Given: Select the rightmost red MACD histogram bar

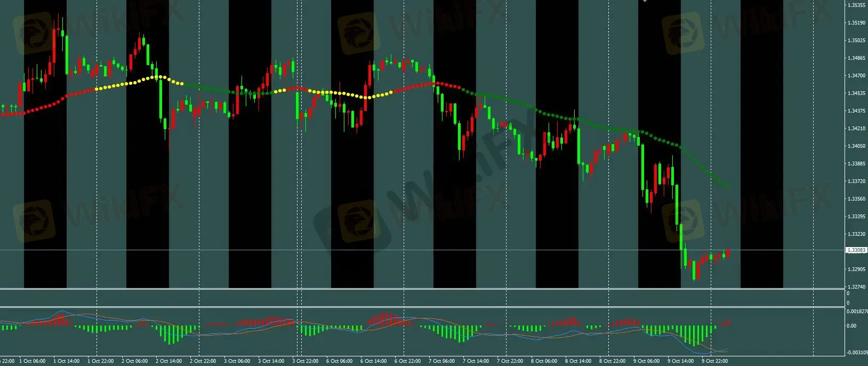Looking at the screenshot, I should 728,323.
